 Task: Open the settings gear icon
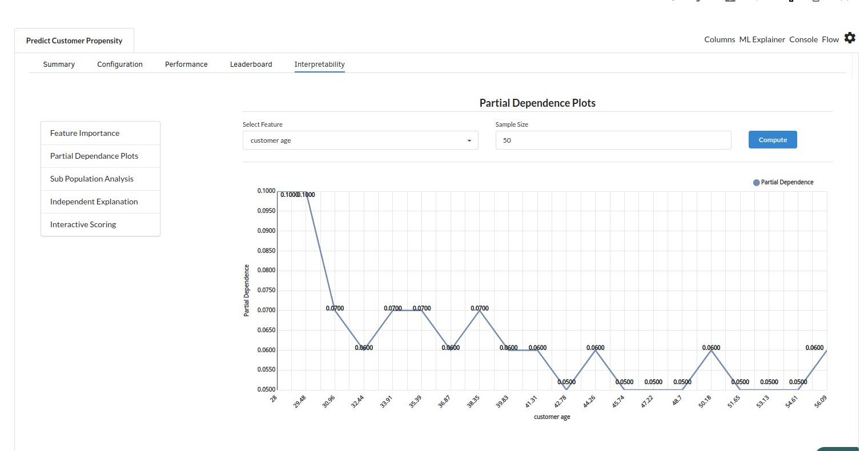coord(850,38)
